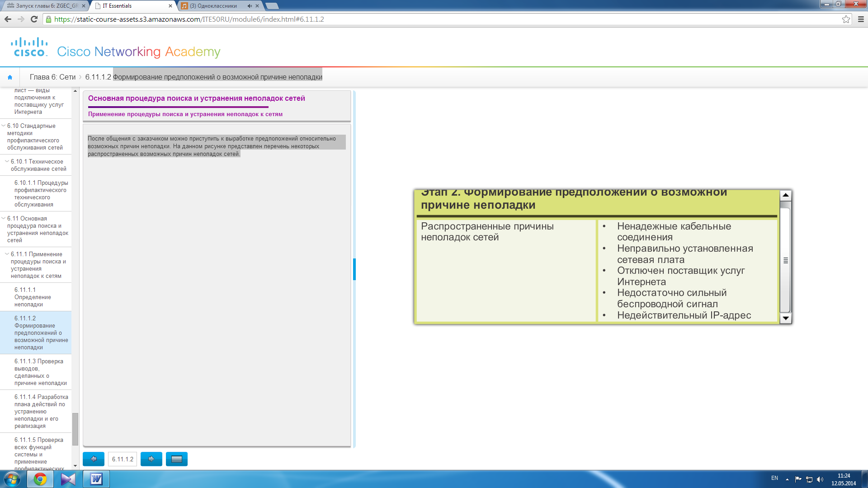Open the Windows Start menu
This screenshot has height=488, width=868.
pos(12,479)
